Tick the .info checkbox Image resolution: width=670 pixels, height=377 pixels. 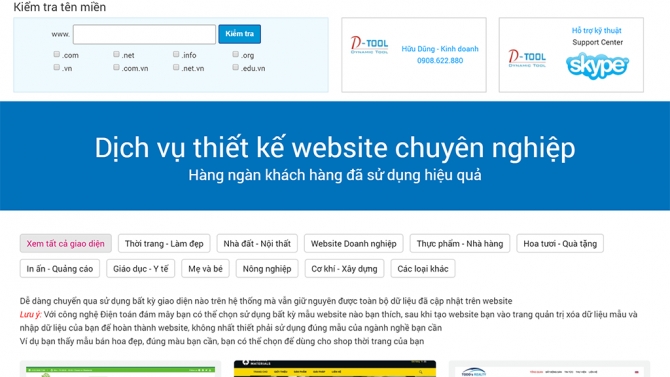(x=176, y=54)
